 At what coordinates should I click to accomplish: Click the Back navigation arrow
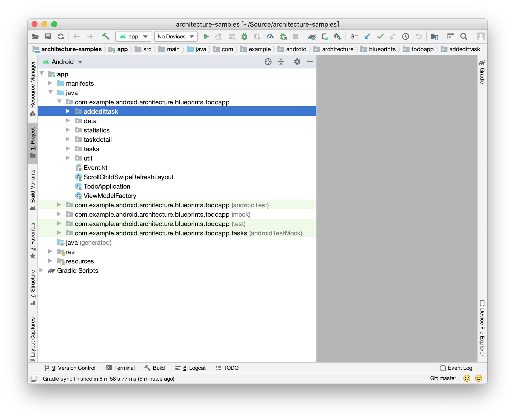tap(77, 37)
